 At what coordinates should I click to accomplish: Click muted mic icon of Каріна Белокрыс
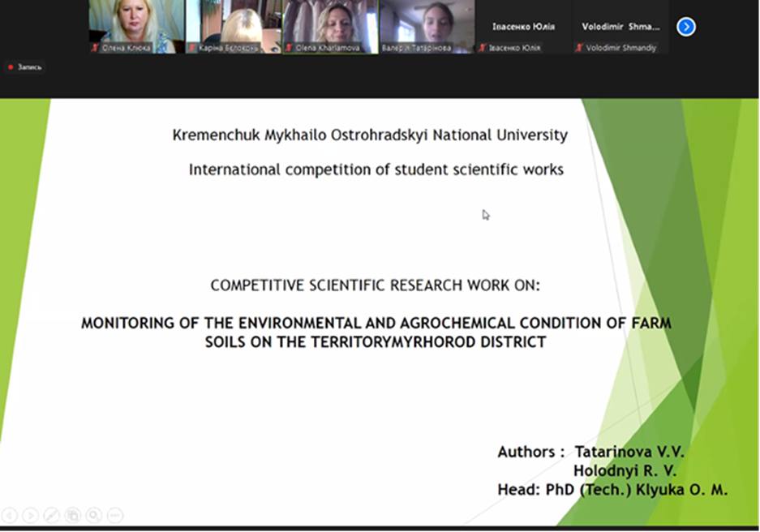pyautogui.click(x=192, y=48)
